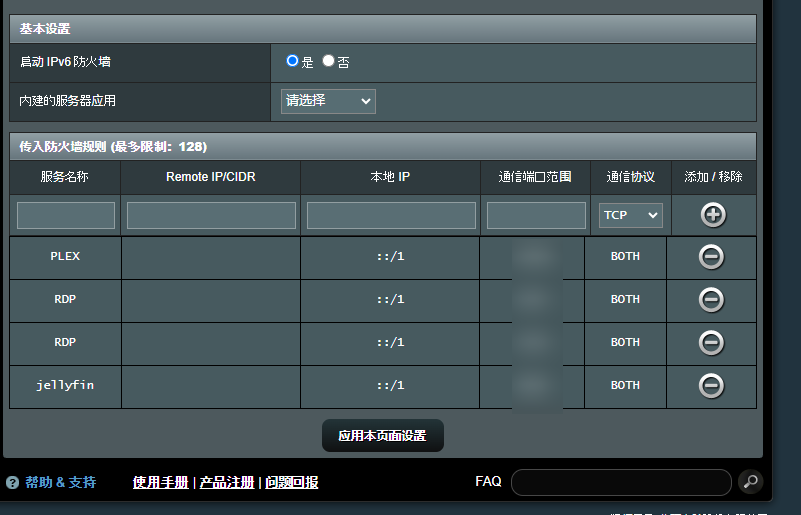Screen dimensions: 801x515
Task: Click the 通信端口范围 port range input
Action: coord(536,215)
